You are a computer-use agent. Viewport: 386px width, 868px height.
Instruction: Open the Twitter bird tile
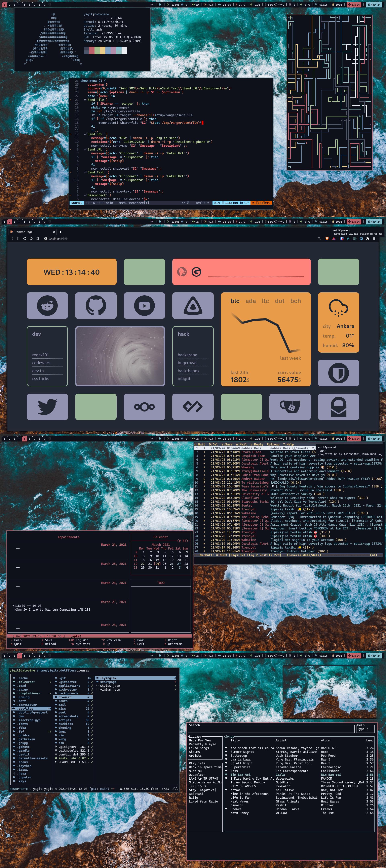(x=47, y=407)
